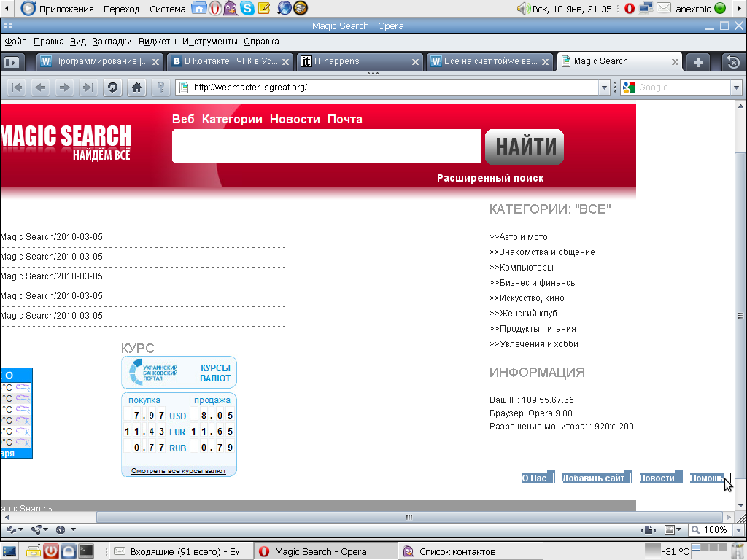Click the horizontal page scrollbar thumb
Image resolution: width=747 pixels, height=560 pixels.
(409, 517)
